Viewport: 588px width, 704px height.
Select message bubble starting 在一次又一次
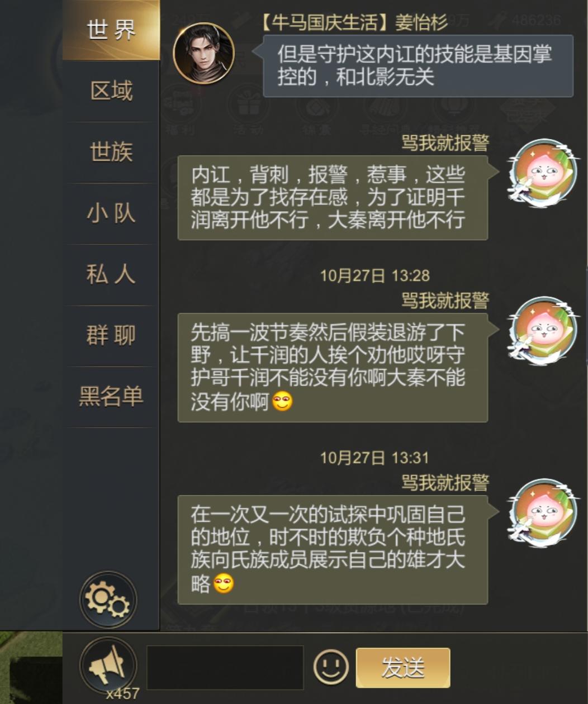[x=333, y=550]
